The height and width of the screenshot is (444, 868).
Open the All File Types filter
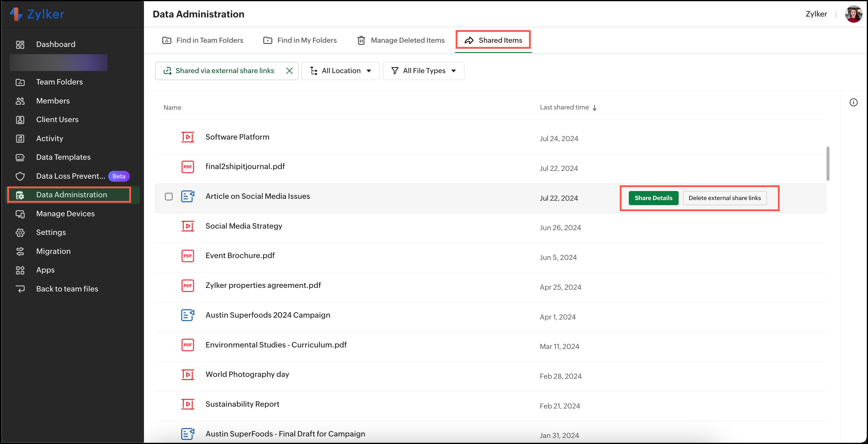point(423,71)
